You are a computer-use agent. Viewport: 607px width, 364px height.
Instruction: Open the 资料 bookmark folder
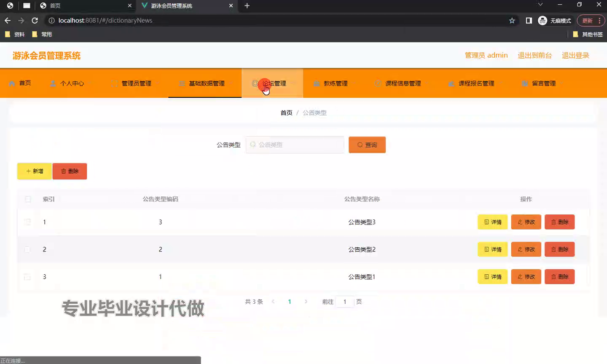pyautogui.click(x=15, y=35)
